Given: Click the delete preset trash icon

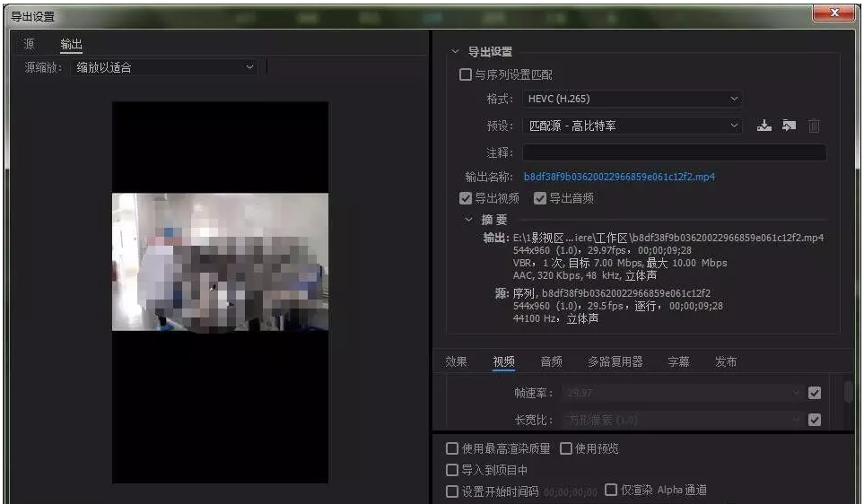Looking at the screenshot, I should pyautogui.click(x=814, y=126).
